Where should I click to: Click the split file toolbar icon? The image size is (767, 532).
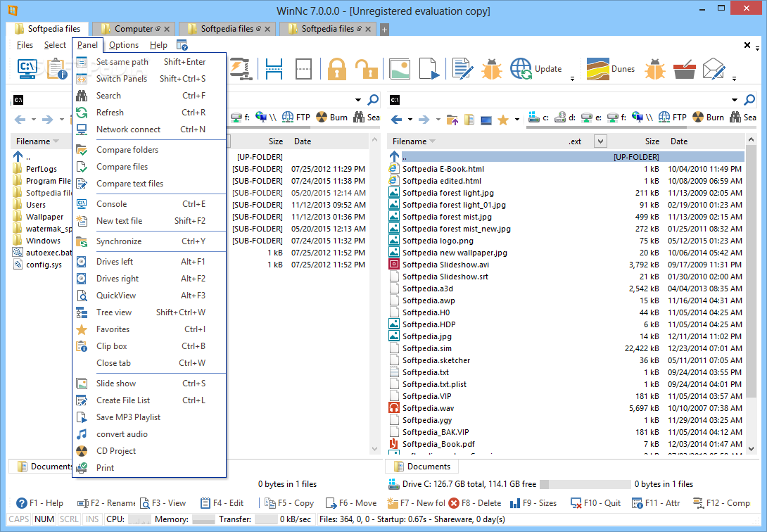(x=274, y=69)
